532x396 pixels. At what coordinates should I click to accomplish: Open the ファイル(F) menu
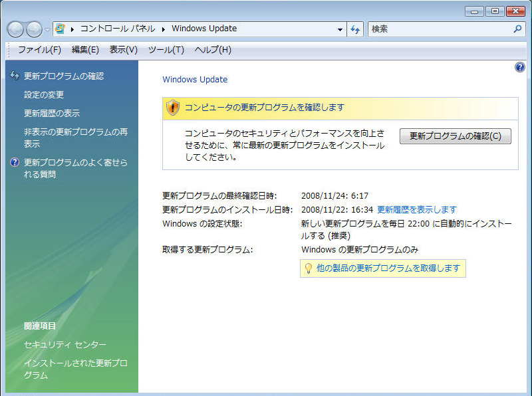(39, 50)
